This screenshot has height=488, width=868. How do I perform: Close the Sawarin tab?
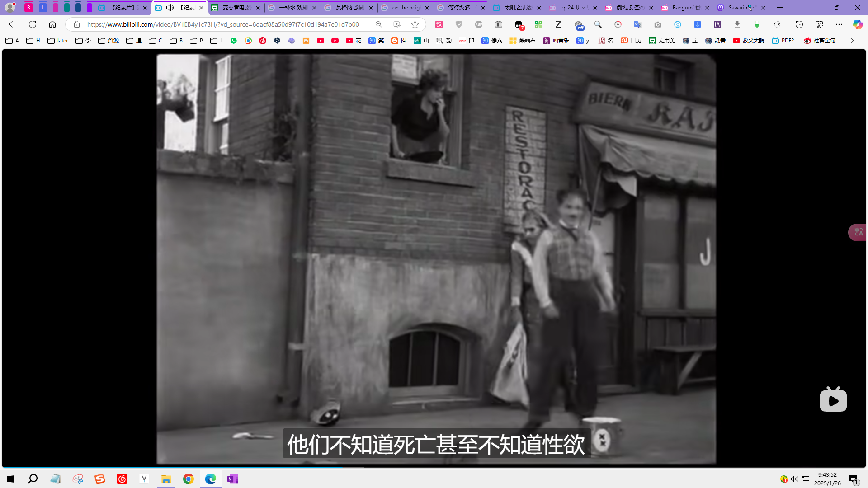764,8
